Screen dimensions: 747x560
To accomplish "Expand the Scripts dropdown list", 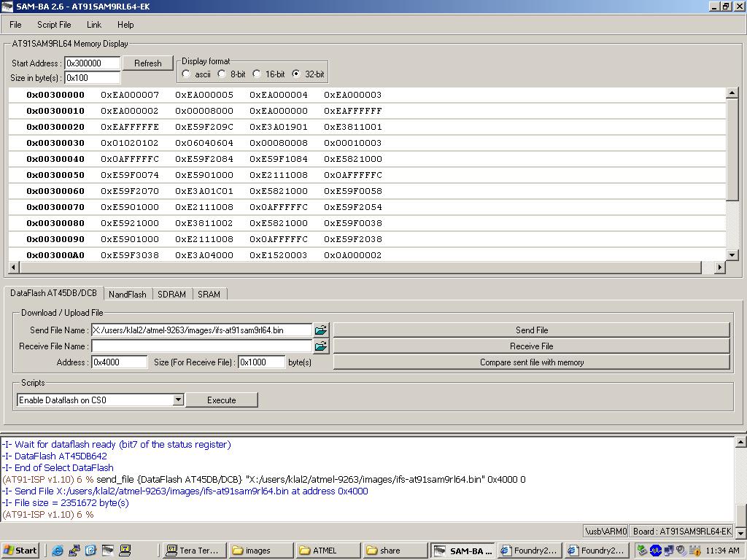I will point(177,400).
